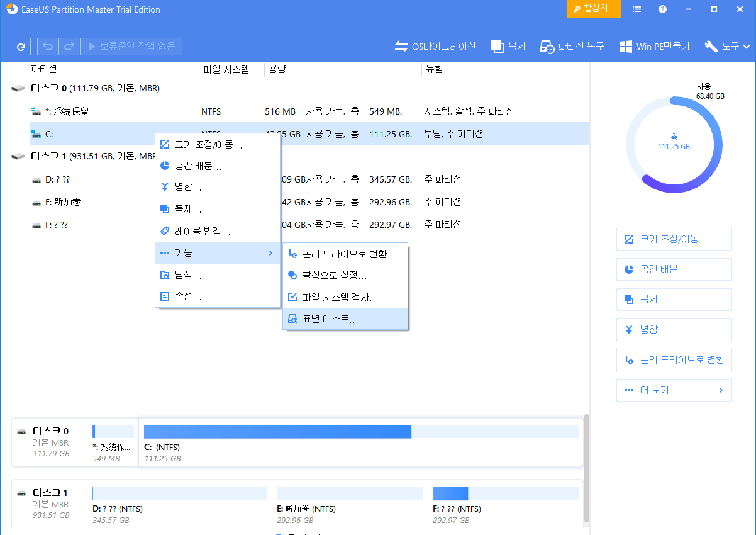756x535 pixels.
Task: Select 표면 테스트 from the submenu
Action: click(x=342, y=319)
